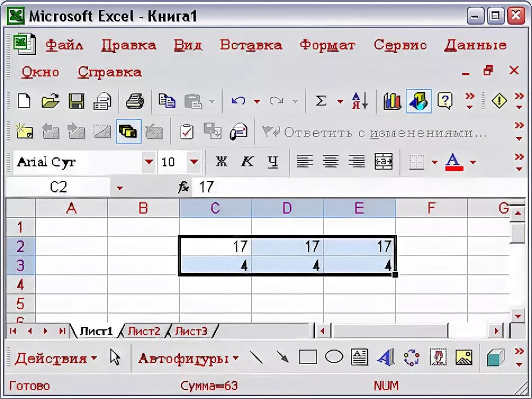Toggle underline formatting Ч

coord(272,162)
